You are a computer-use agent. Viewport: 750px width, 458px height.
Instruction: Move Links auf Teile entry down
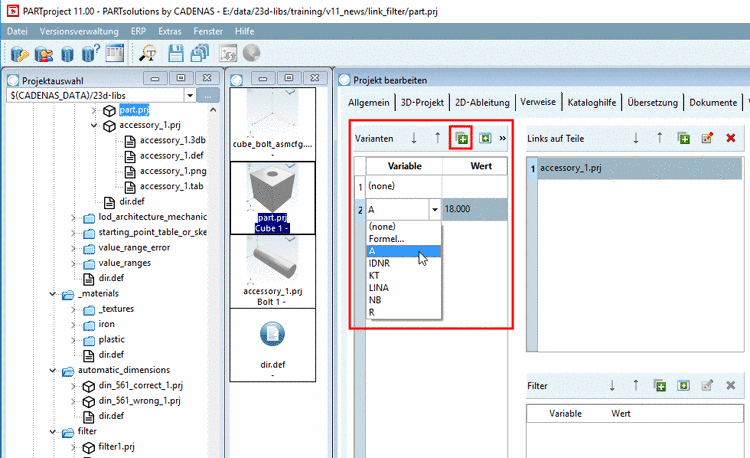[x=636, y=138]
